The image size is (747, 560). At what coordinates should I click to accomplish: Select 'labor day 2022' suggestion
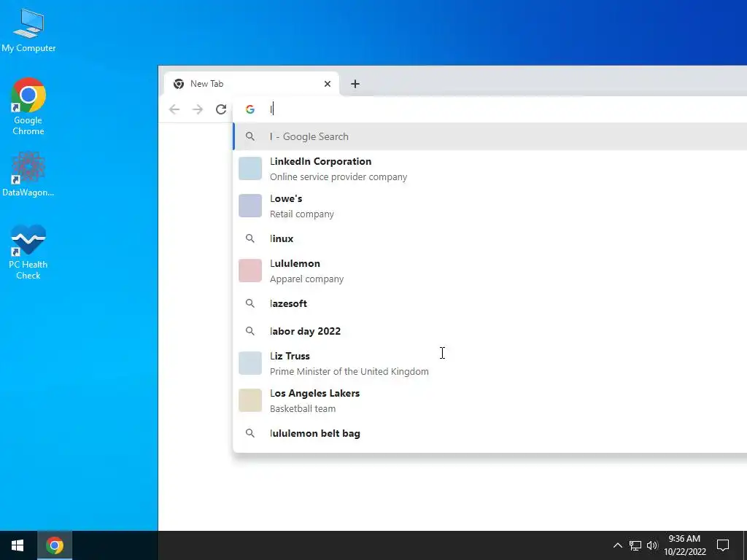click(x=489, y=331)
